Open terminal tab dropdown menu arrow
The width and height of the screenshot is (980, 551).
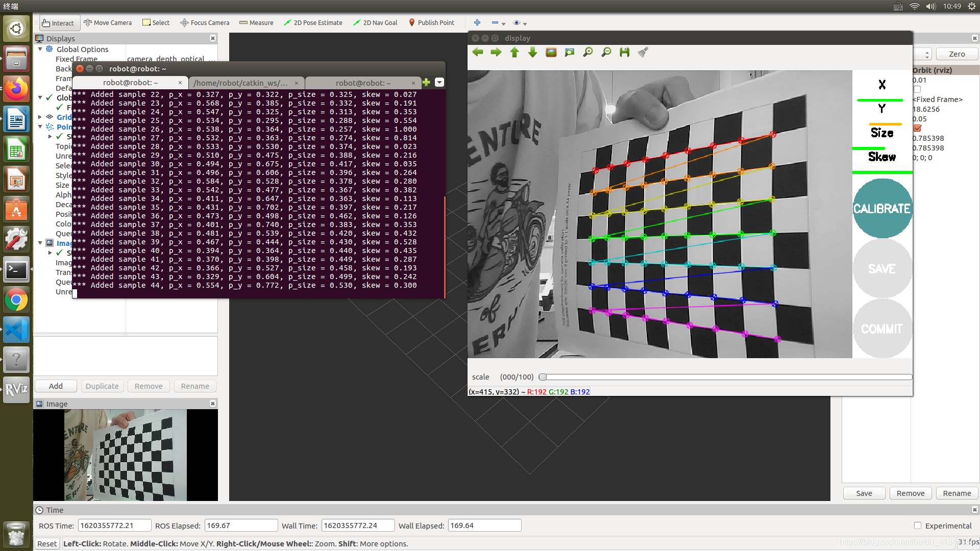coord(439,83)
